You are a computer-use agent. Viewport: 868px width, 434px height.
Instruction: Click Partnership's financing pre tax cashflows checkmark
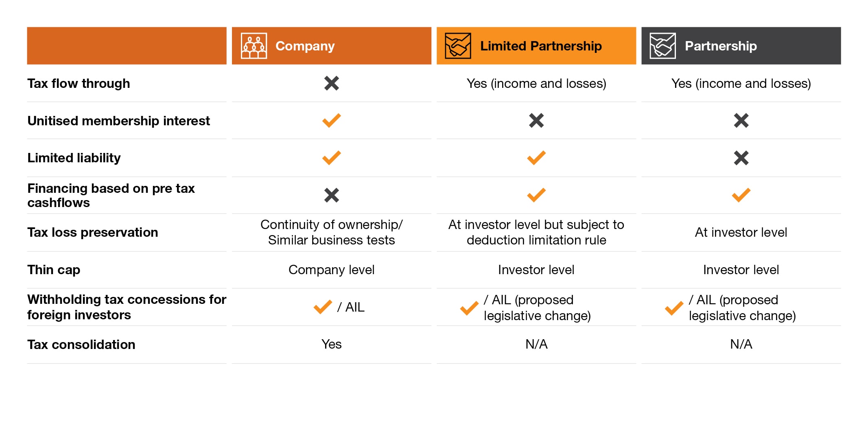coord(741,195)
